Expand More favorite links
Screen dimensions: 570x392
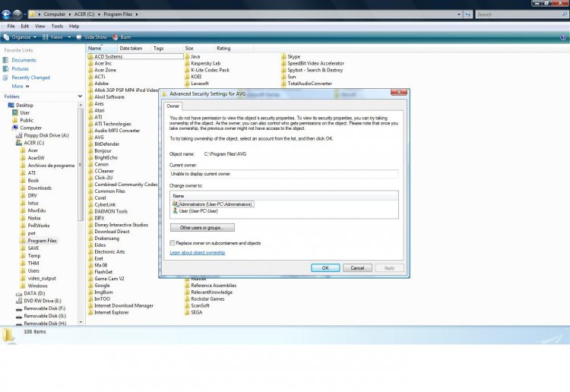coord(21,86)
